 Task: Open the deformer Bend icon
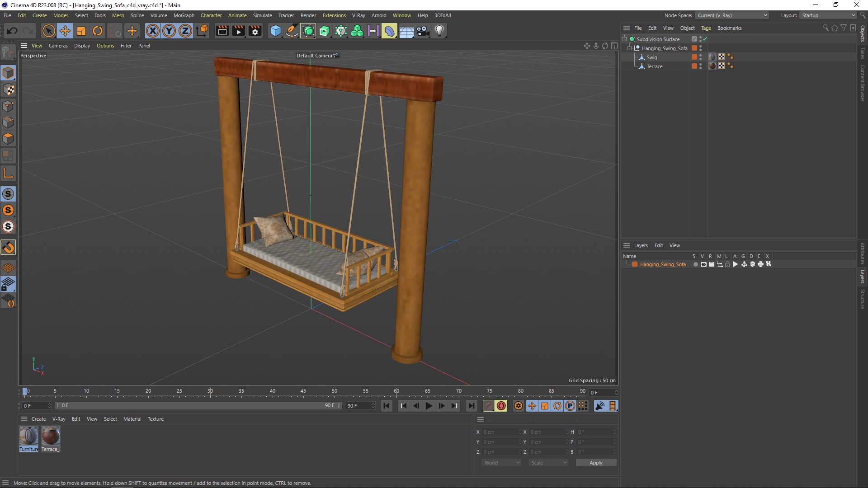pyautogui.click(x=389, y=31)
